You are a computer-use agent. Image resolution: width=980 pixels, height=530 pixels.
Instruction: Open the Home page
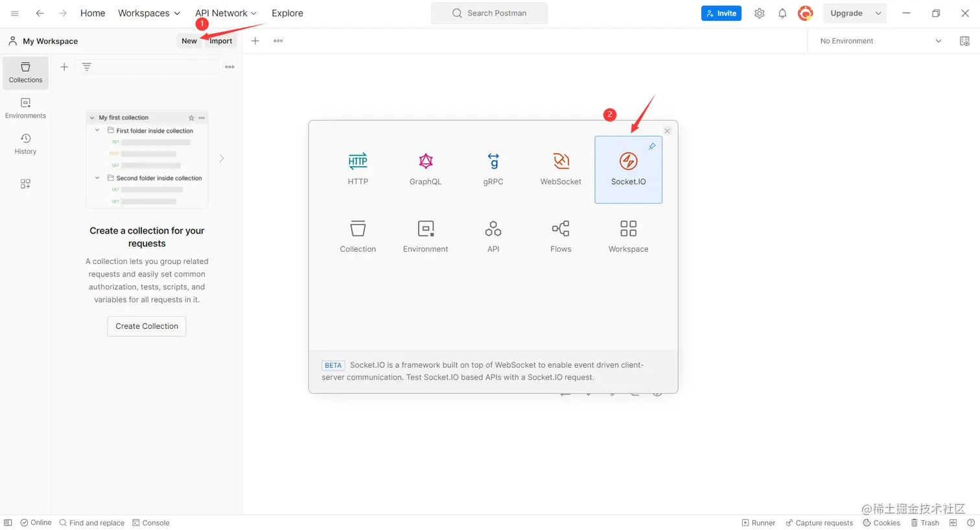tap(93, 13)
